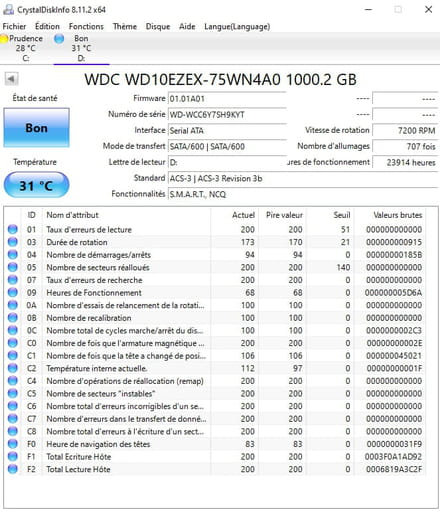Click status icon for Heure de navigation des têtes

[12, 444]
